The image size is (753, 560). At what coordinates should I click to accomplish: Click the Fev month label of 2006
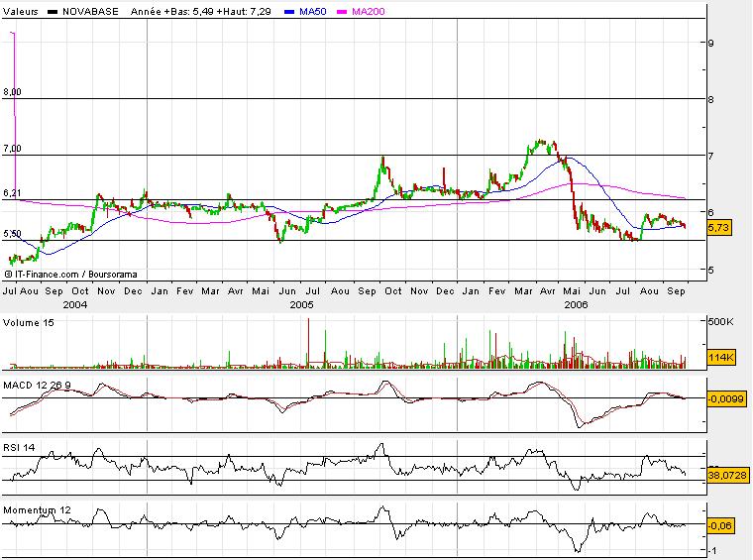(x=497, y=291)
